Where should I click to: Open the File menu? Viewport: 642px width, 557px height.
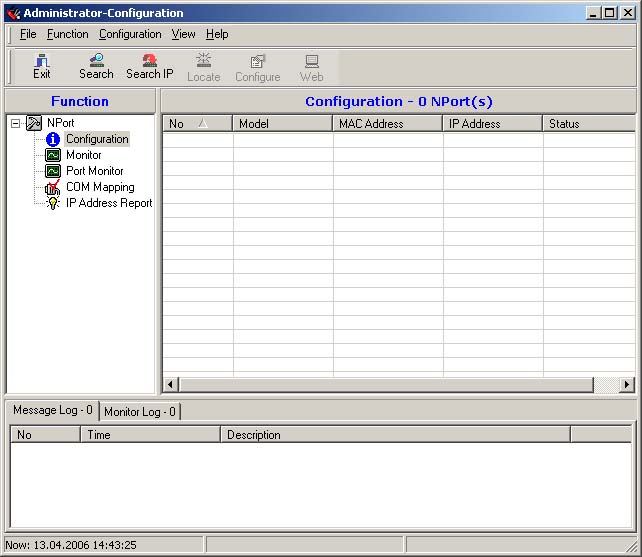pyautogui.click(x=28, y=34)
